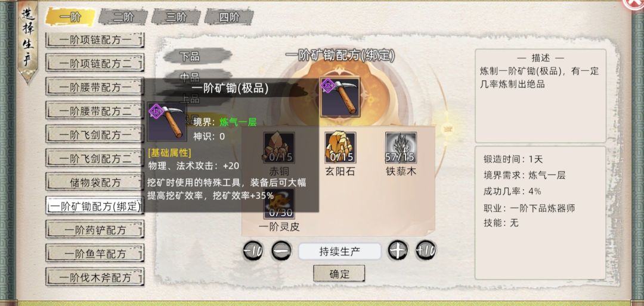Switch to the 二阶 tab
644x306 pixels.
[123, 17]
